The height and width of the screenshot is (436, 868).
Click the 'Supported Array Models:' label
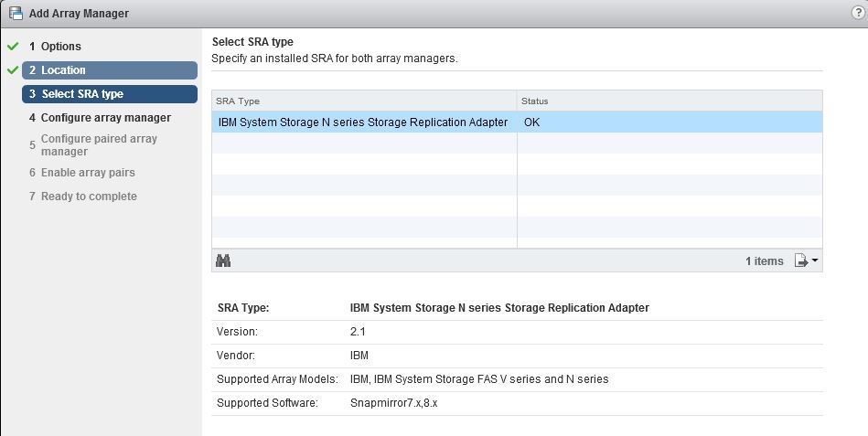point(277,379)
